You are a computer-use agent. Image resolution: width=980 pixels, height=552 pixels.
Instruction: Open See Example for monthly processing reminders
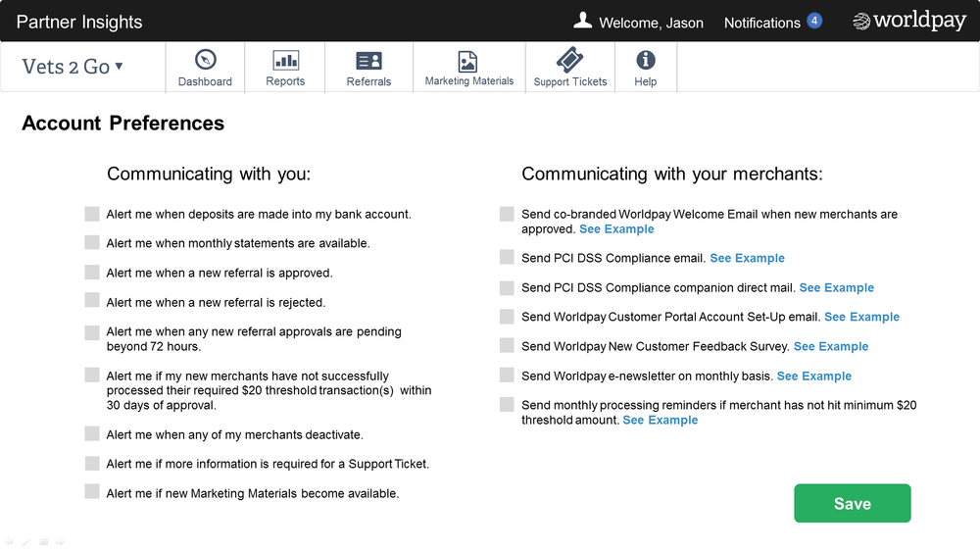[660, 420]
